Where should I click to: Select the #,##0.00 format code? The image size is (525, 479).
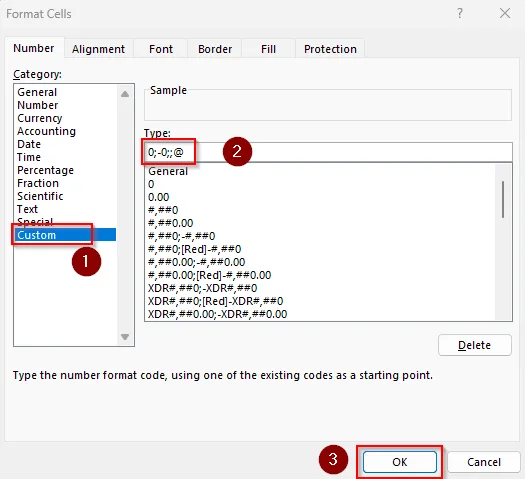(321, 223)
